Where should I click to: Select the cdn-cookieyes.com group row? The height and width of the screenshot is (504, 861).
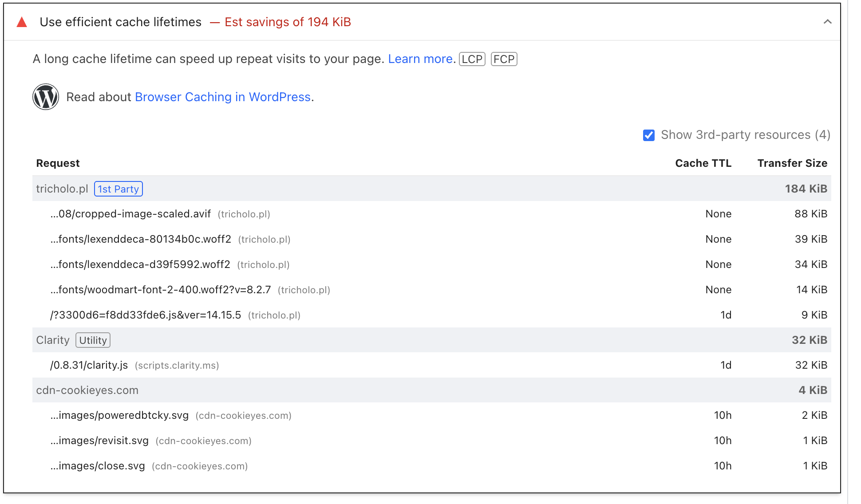[87, 390]
